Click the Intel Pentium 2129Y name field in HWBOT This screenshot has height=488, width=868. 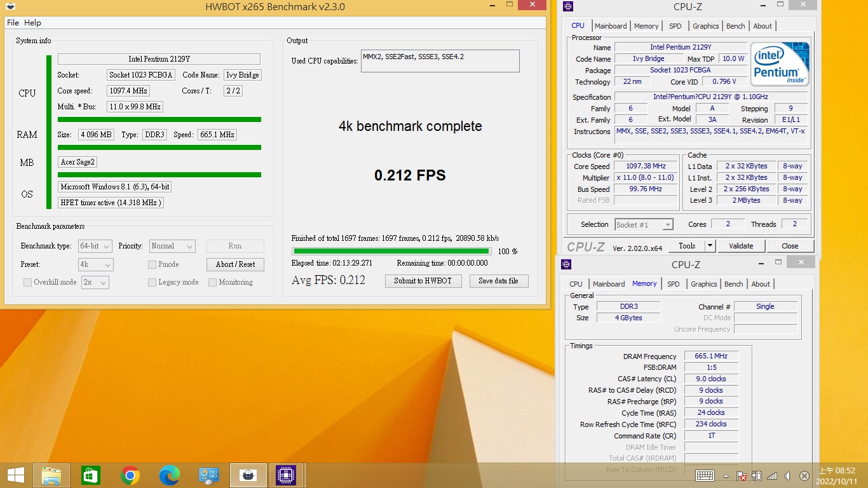coord(159,59)
